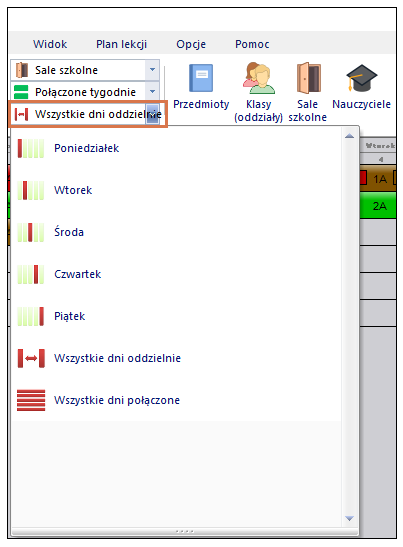Select the Wszystkie dni oddzielnie arrows icon in the list
The image size is (403, 547).
point(31,358)
